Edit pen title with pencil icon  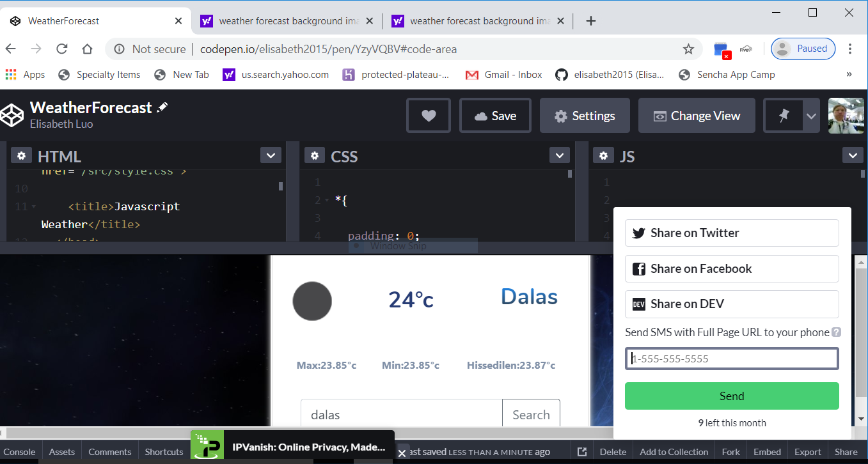pyautogui.click(x=162, y=107)
